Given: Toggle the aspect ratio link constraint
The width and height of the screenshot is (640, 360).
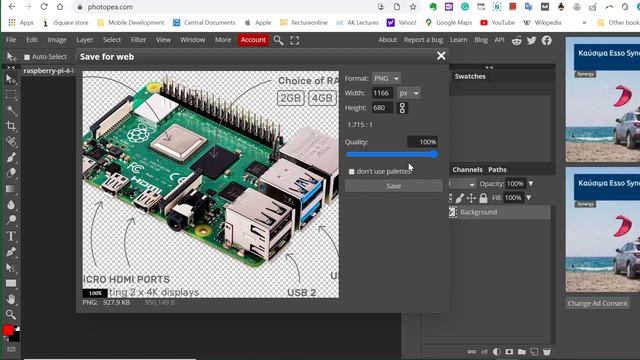Looking at the screenshot, I should pos(402,108).
